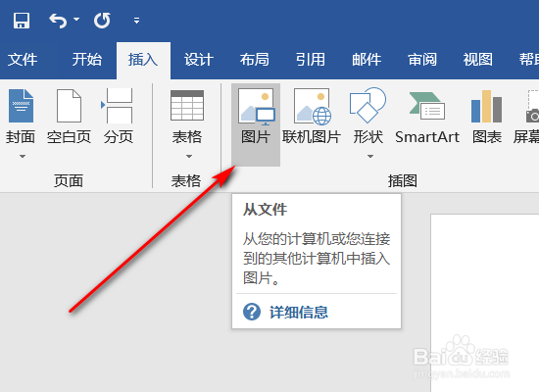
Task: Select the 插入 (Insert) tab
Action: [143, 60]
